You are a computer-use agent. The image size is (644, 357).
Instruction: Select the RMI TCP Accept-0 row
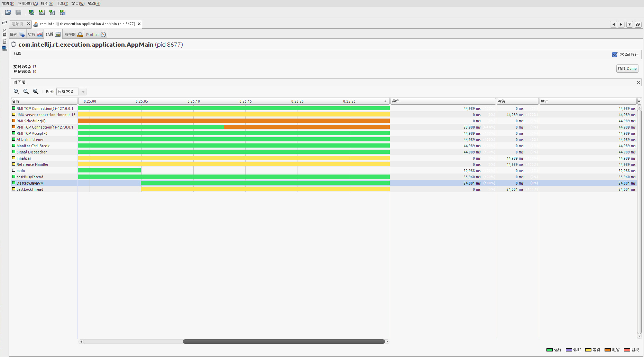point(324,133)
